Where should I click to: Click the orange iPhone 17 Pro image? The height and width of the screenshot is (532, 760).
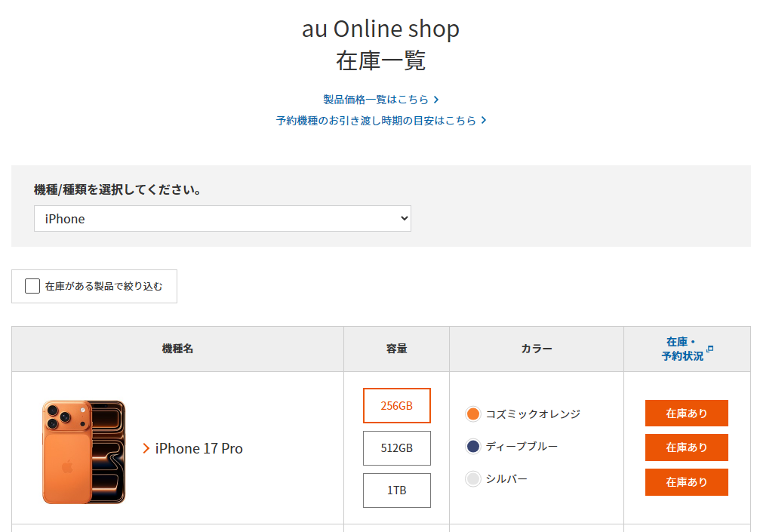[x=83, y=451]
